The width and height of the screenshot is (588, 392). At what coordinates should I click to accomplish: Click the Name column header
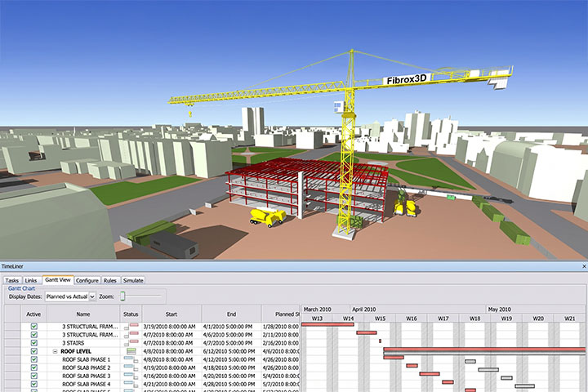click(x=83, y=314)
